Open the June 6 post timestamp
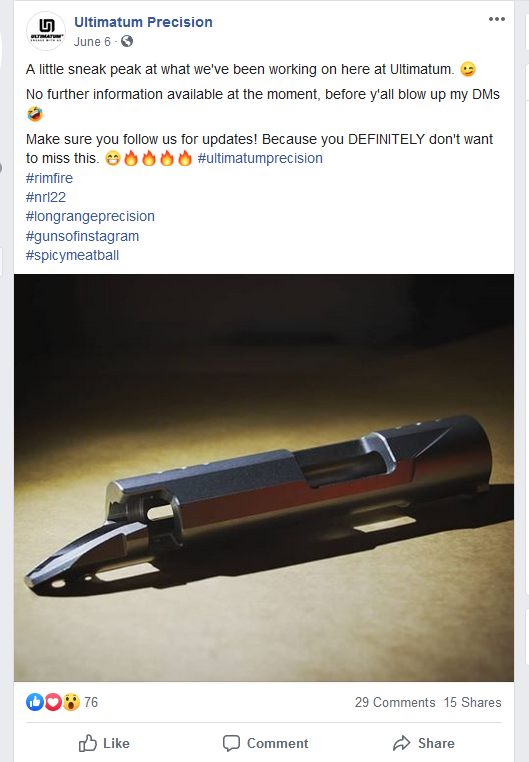The height and width of the screenshot is (762, 529). coord(92,42)
